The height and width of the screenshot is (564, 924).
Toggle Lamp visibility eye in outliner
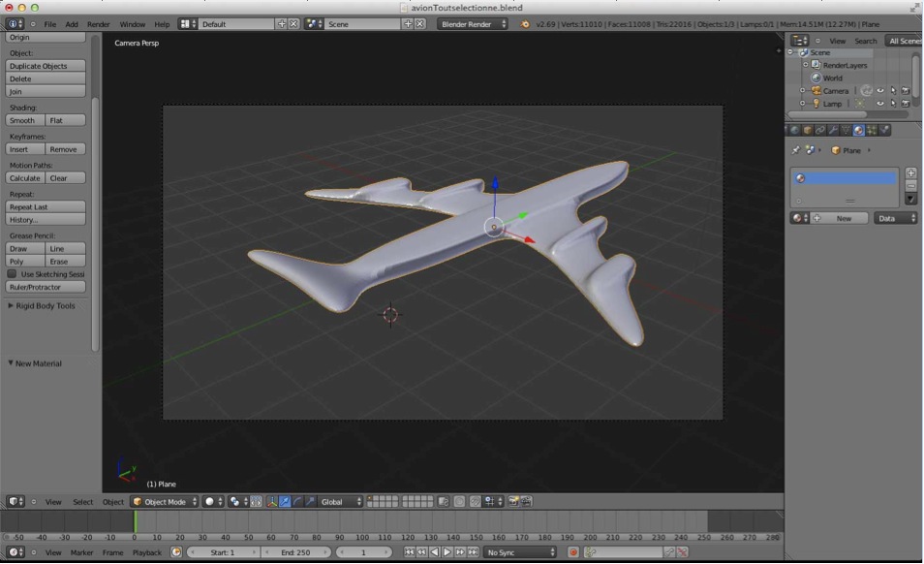tap(880, 104)
